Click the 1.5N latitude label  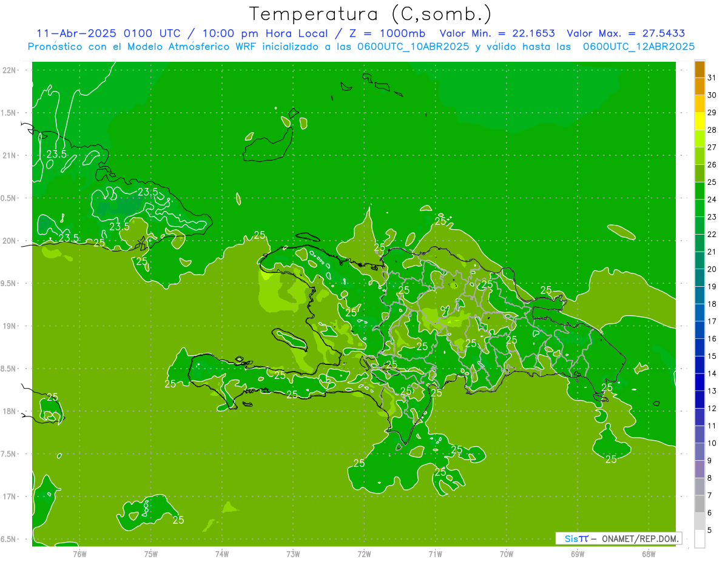click(10, 113)
